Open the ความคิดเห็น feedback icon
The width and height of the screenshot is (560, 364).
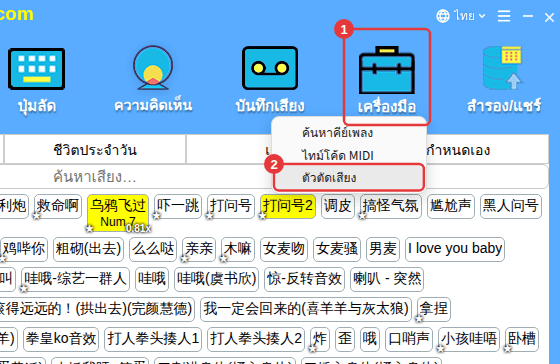153,68
